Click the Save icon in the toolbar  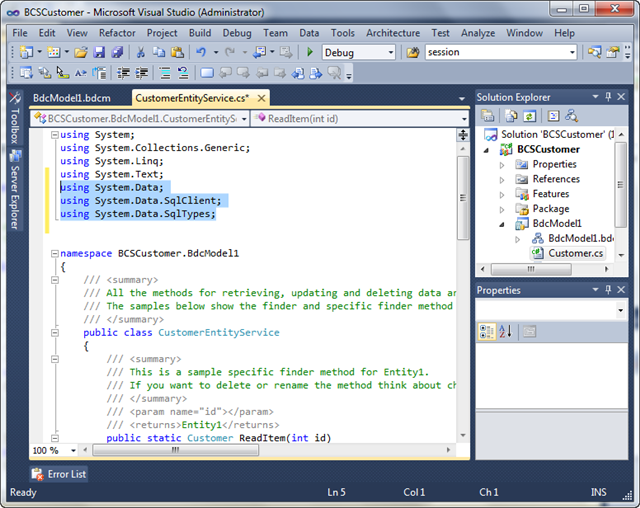tap(99, 52)
